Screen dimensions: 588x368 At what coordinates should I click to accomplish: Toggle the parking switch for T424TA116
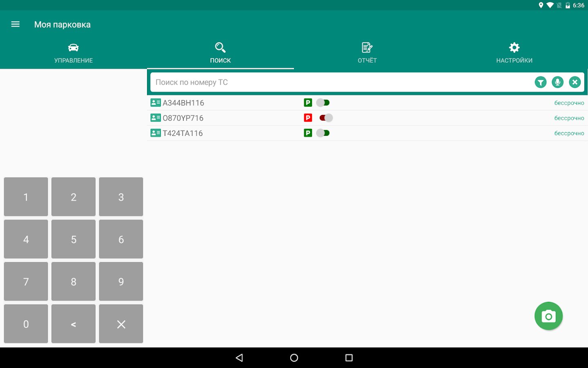pyautogui.click(x=323, y=133)
